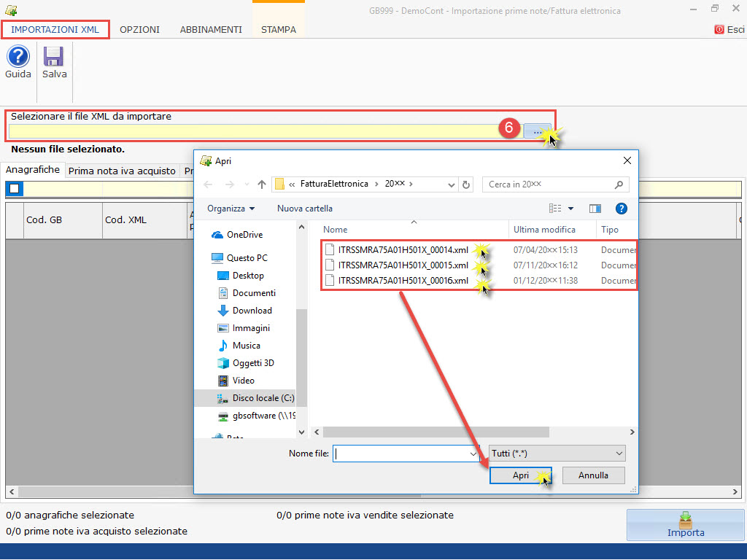Screen dimensions: 747x560
Task: Click the file dialog help question icon
Action: [622, 209]
